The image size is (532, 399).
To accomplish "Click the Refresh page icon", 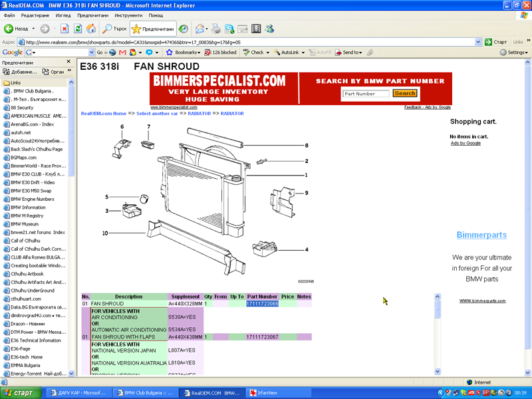I will coord(78,29).
